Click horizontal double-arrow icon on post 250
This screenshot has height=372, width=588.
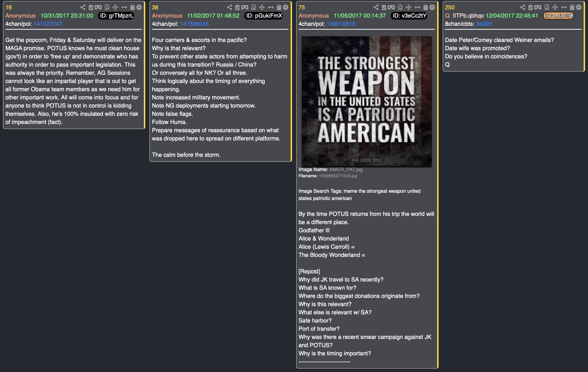point(564,7)
